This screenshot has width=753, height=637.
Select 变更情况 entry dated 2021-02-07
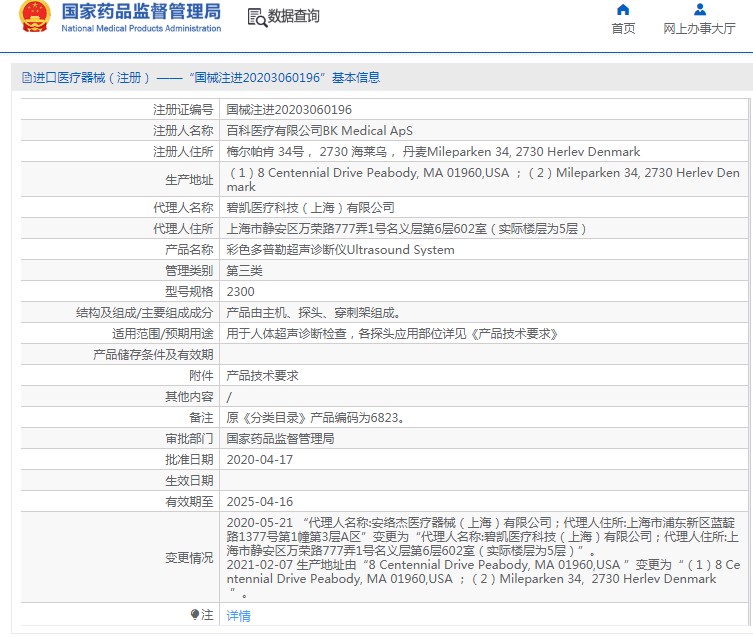click(483, 578)
